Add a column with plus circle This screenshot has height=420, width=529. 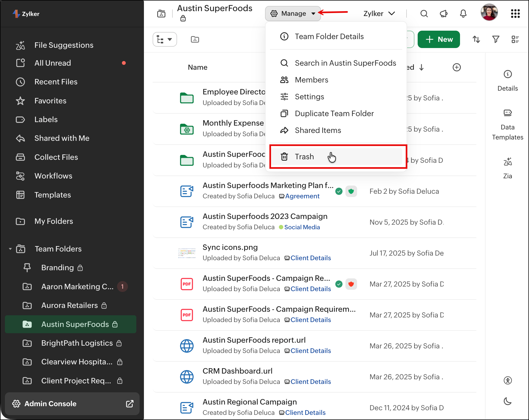coord(457,67)
